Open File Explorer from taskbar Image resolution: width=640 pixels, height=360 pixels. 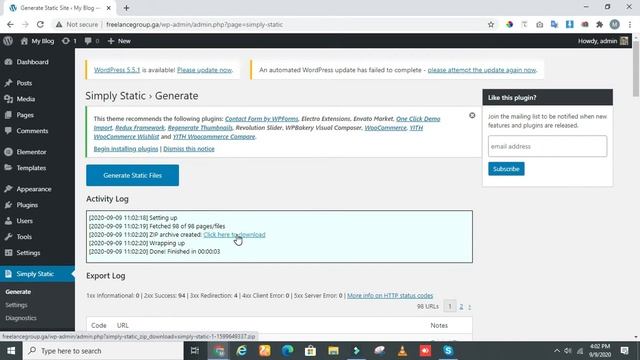tap(333, 351)
